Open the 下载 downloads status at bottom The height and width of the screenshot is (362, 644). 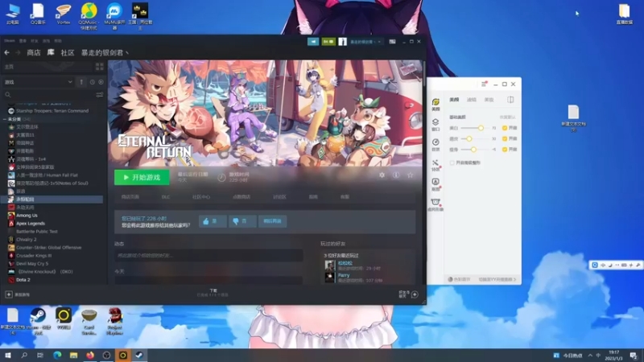[213, 293]
